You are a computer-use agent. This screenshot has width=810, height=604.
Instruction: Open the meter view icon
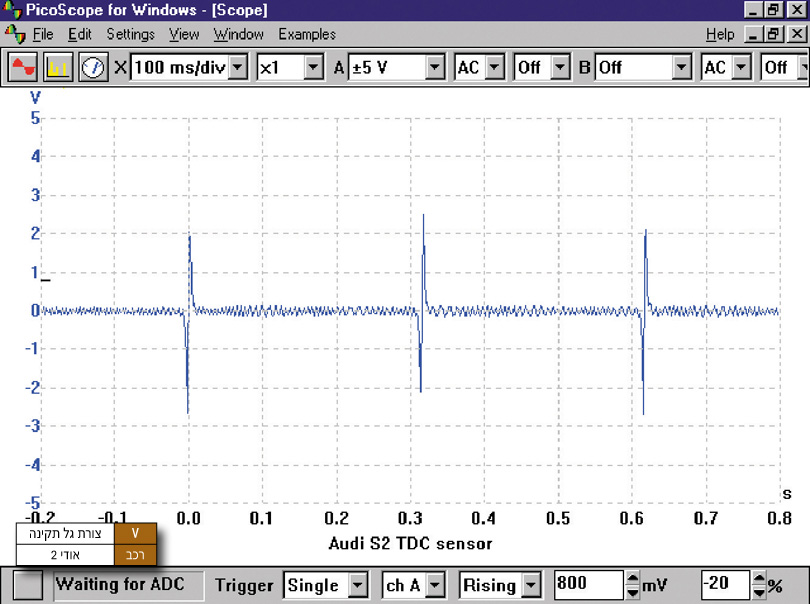[93, 68]
